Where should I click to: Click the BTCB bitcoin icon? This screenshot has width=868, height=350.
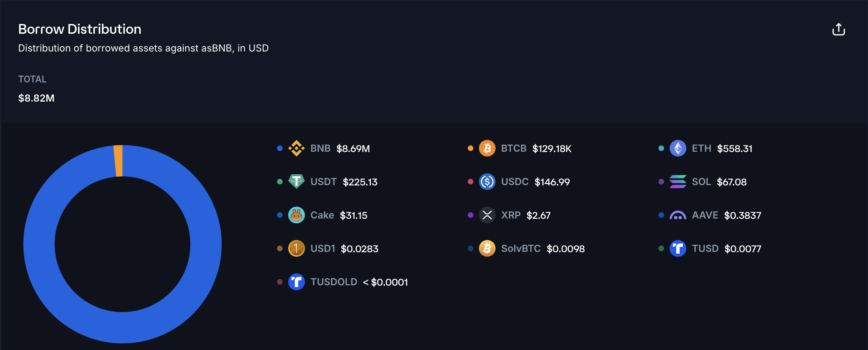tap(487, 148)
